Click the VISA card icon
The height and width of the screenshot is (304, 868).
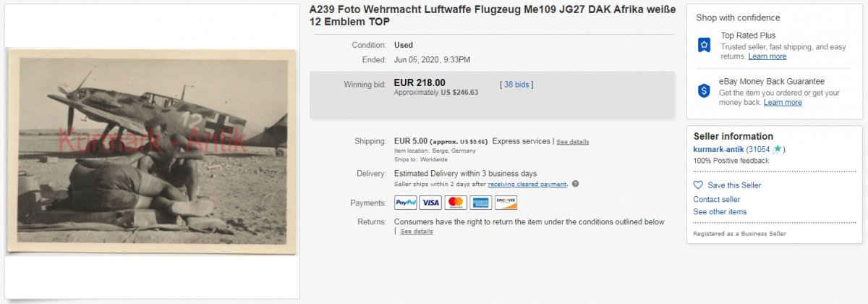430,203
